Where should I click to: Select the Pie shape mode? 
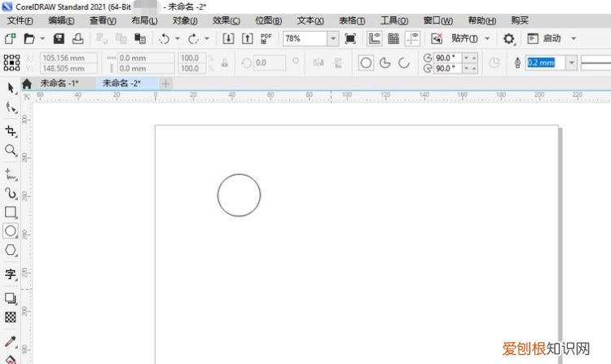tap(385, 62)
